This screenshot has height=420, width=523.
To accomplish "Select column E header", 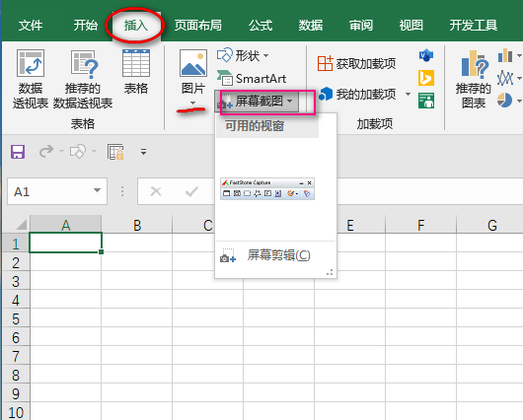I will (x=350, y=225).
